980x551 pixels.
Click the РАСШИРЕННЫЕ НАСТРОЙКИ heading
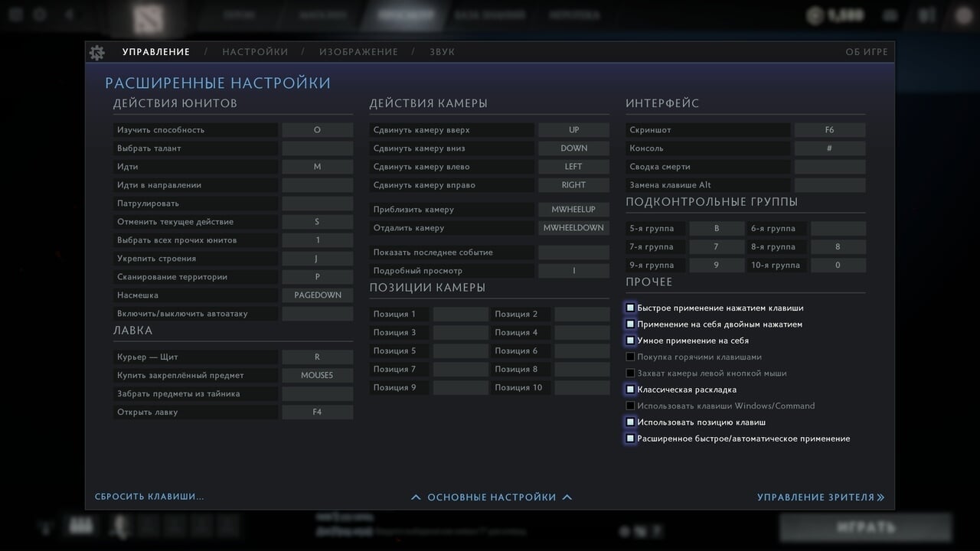(217, 83)
